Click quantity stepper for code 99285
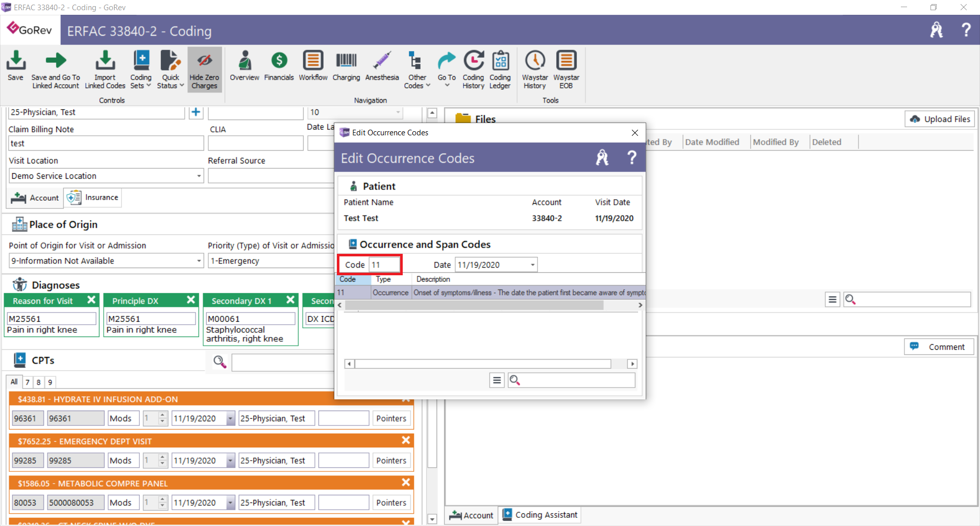This screenshot has width=980, height=526. pos(162,461)
